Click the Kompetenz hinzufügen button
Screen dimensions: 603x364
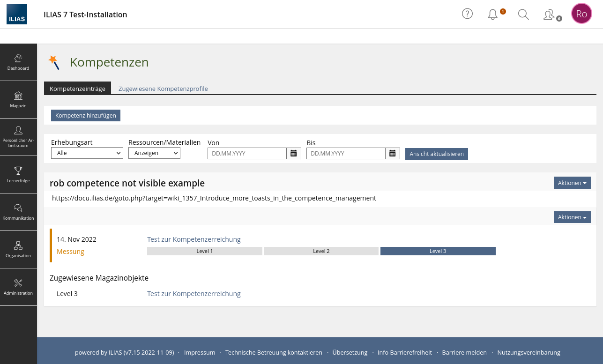click(86, 115)
